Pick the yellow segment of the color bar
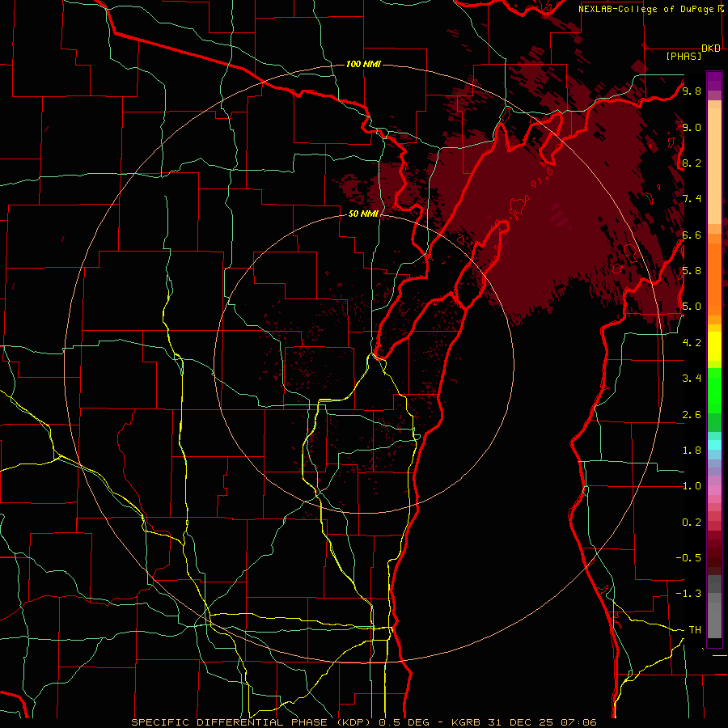The image size is (728, 728). (714, 346)
